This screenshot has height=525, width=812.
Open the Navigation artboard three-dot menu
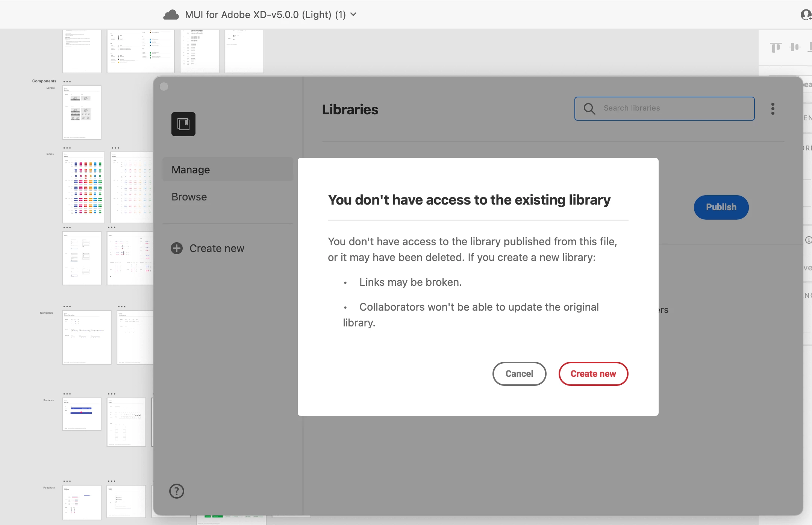point(67,307)
